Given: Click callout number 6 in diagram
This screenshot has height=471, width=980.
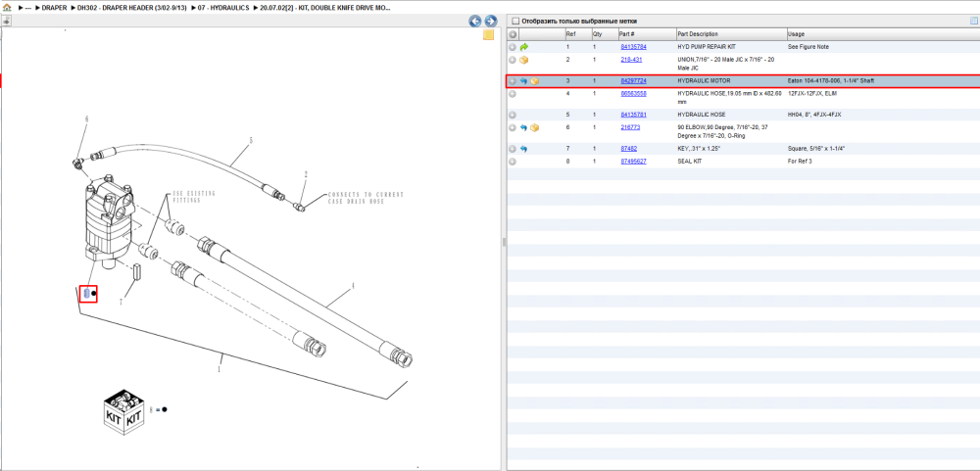Looking at the screenshot, I should pos(87,118).
